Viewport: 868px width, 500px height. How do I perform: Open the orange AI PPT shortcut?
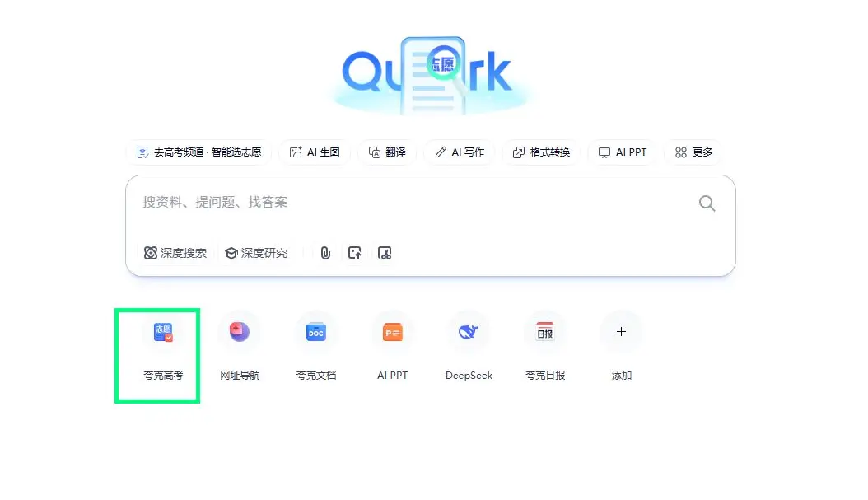point(393,332)
